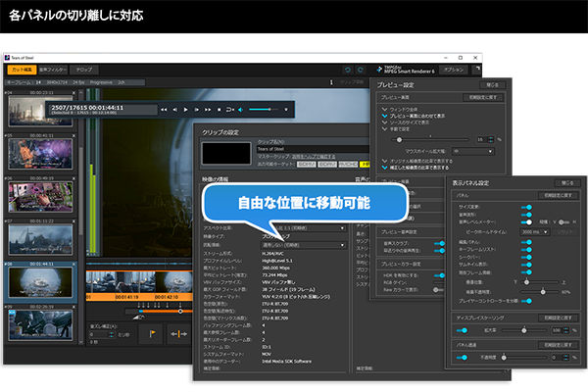Toggle the ディスプレイスケーリング enable switch
588x392 pixels.
coord(462,330)
